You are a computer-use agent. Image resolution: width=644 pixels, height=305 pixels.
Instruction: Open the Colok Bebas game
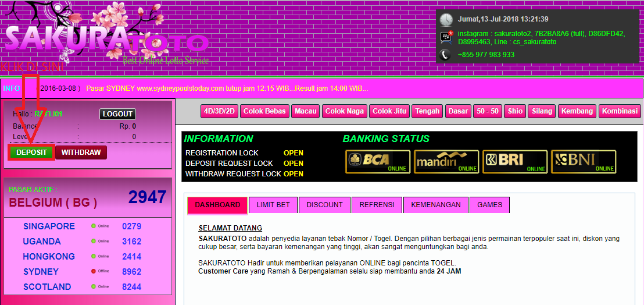[265, 111]
